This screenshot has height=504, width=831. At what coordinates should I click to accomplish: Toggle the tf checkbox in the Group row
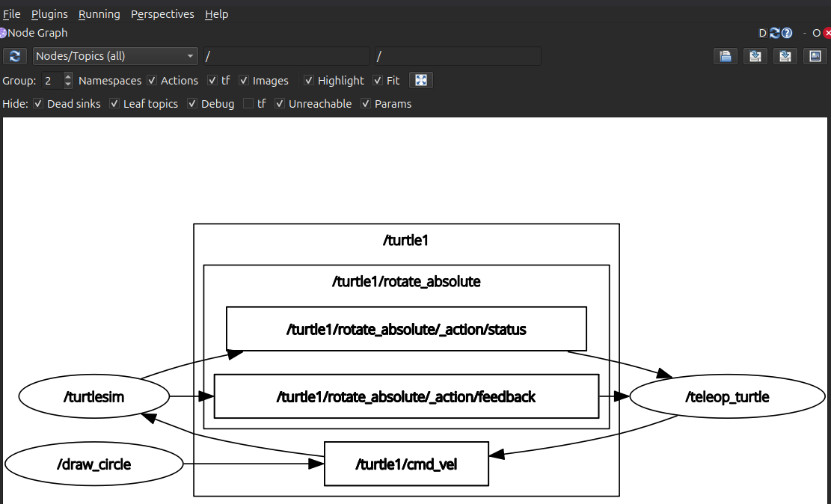(x=212, y=81)
